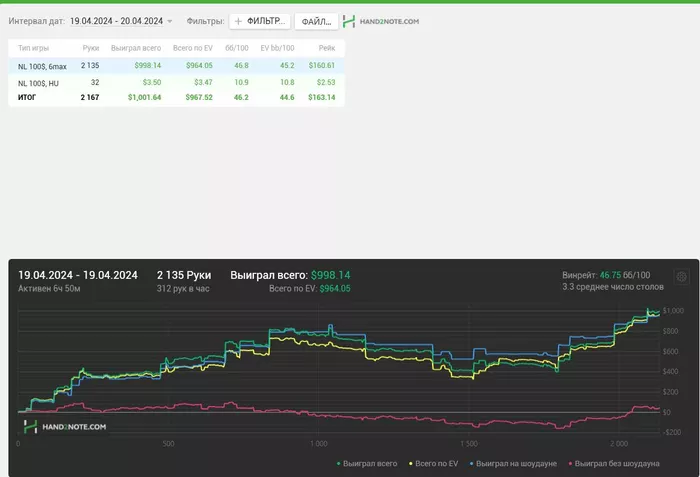Click the $3.50 cell in HU row

coord(152,83)
